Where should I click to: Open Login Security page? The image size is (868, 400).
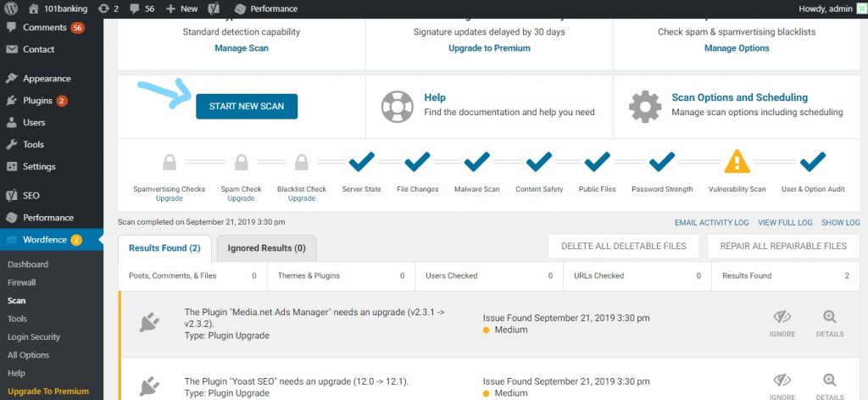point(34,337)
